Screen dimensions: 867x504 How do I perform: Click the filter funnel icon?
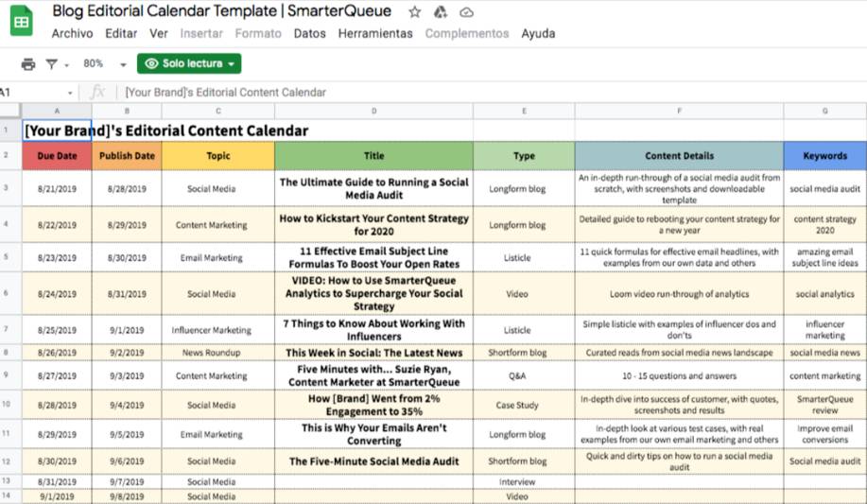[51, 64]
